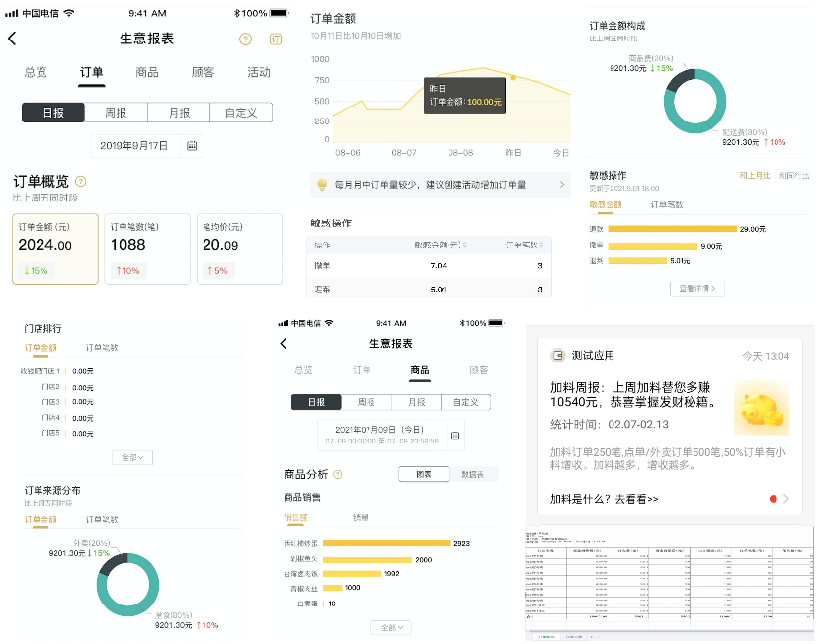Viewport: 817px width, 644px height.
Task: Click the 测试应用 app icon in notification
Action: (559, 356)
